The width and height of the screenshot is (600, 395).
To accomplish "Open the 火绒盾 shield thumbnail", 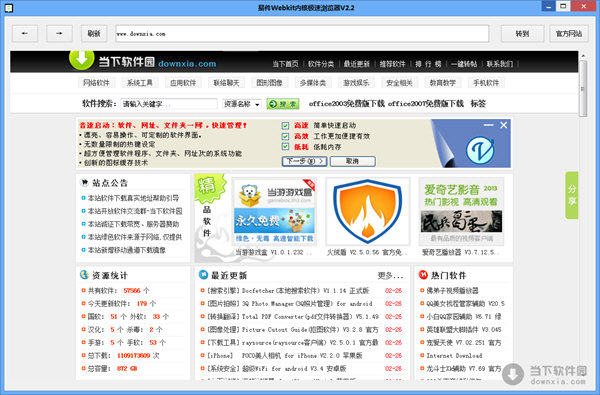I will pyautogui.click(x=368, y=211).
